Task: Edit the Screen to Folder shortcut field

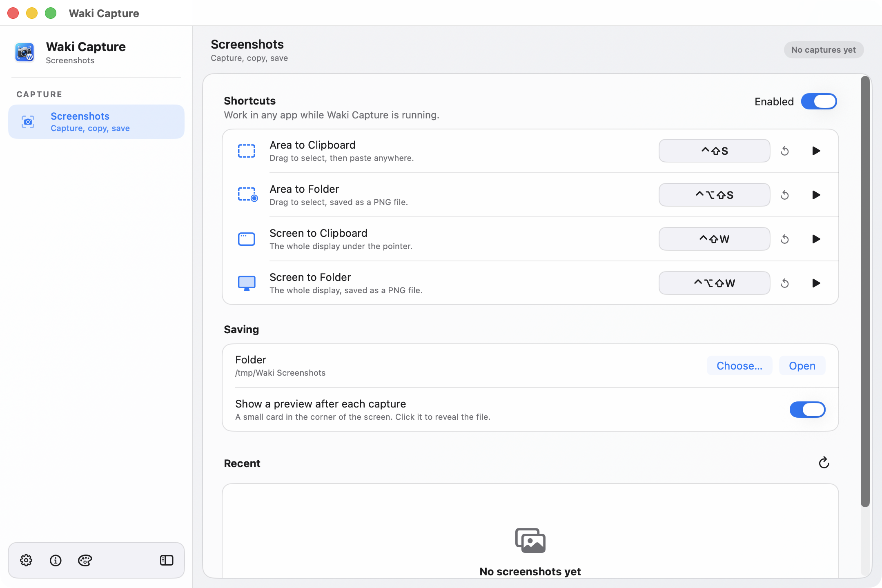Action: click(714, 283)
